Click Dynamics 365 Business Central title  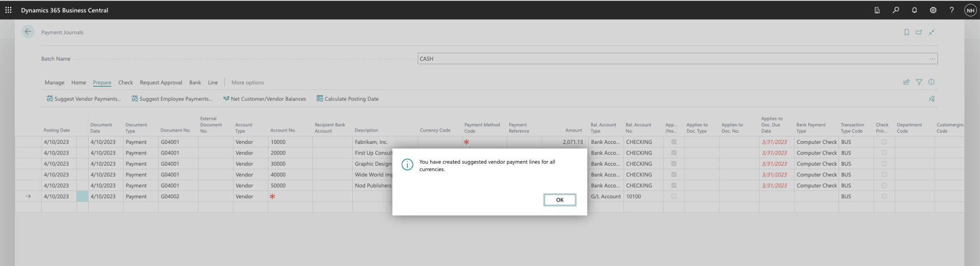click(65, 10)
